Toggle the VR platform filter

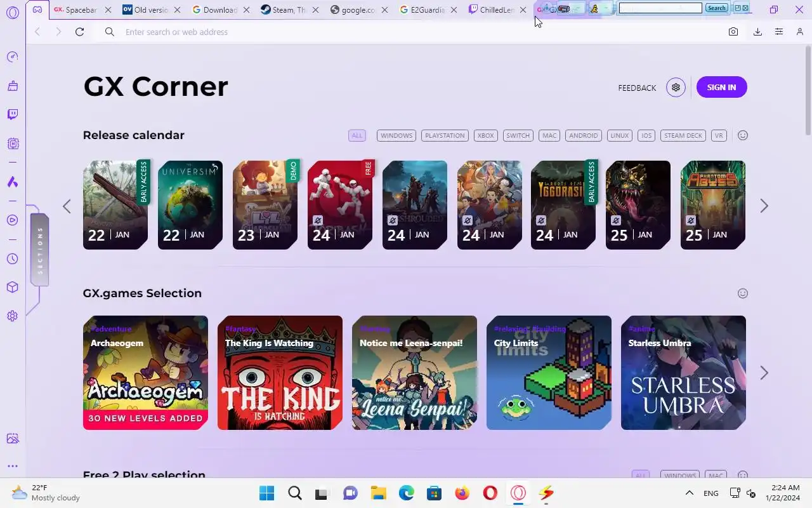(x=719, y=135)
